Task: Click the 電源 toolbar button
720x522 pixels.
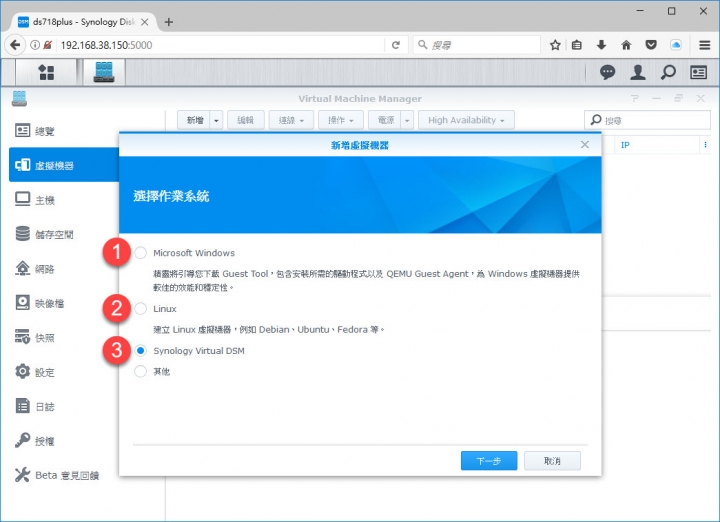Action: pos(385,120)
